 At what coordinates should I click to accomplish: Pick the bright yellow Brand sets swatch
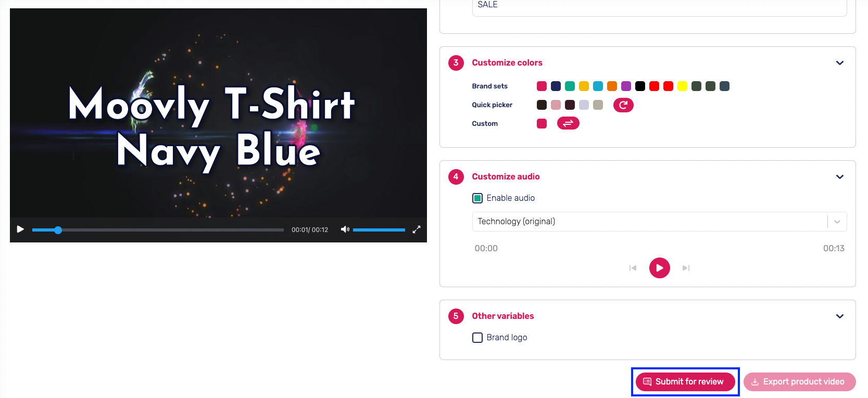[x=682, y=86]
